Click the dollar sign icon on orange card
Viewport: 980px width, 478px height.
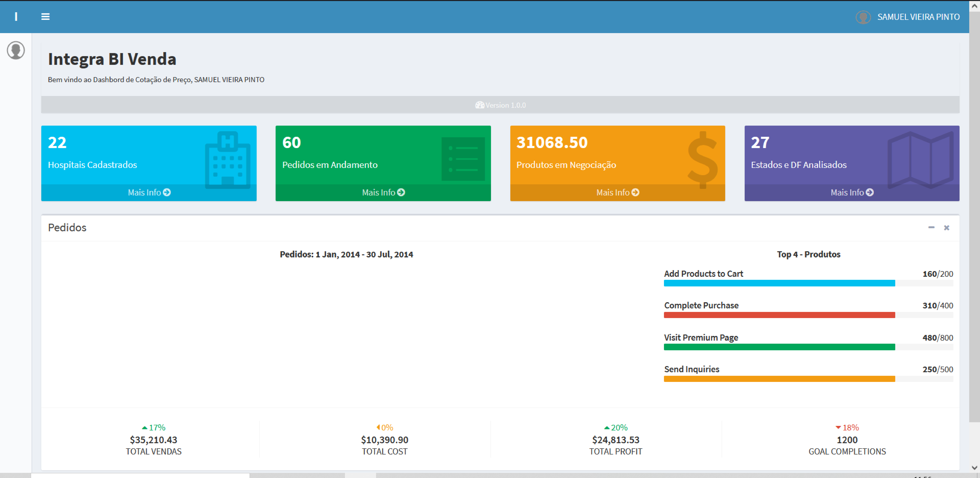(x=703, y=160)
